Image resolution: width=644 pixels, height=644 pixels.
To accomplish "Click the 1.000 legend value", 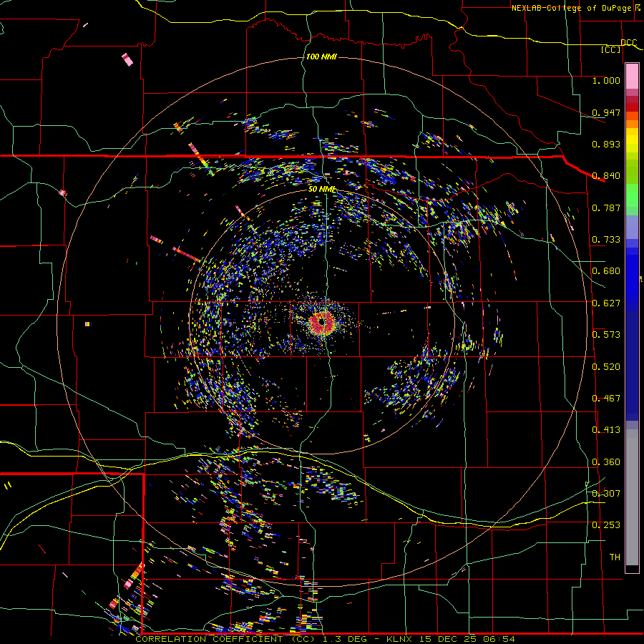I will click(606, 80).
